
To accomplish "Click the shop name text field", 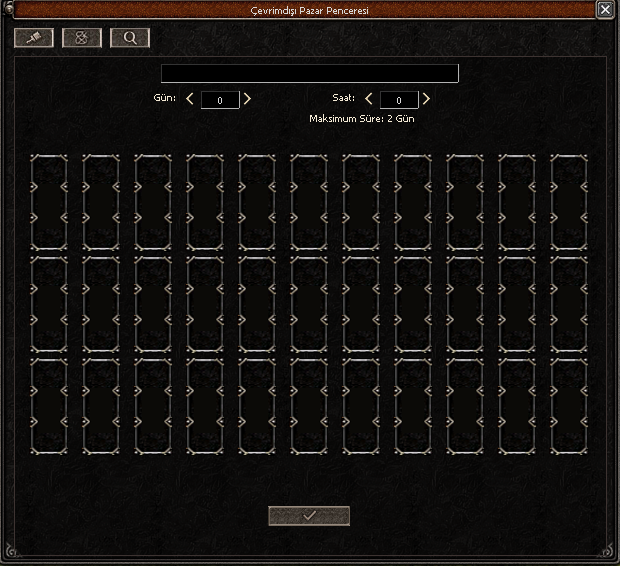I will (309, 73).
